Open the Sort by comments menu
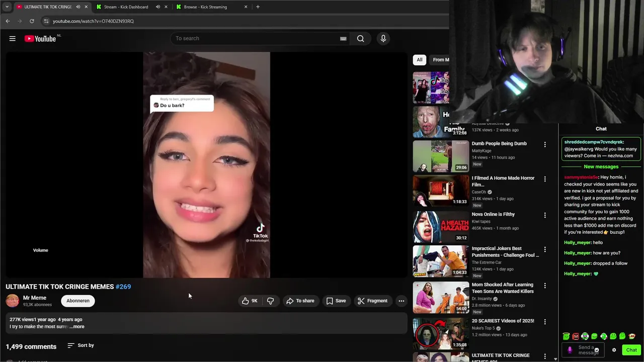644x362 pixels. pyautogui.click(x=80, y=345)
